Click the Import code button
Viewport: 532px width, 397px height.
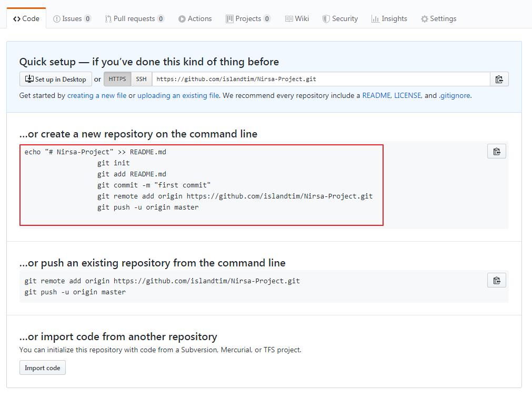(x=43, y=368)
